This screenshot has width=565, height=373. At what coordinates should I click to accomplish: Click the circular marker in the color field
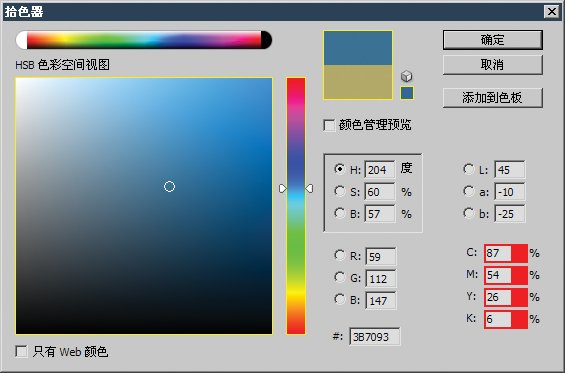tap(169, 186)
